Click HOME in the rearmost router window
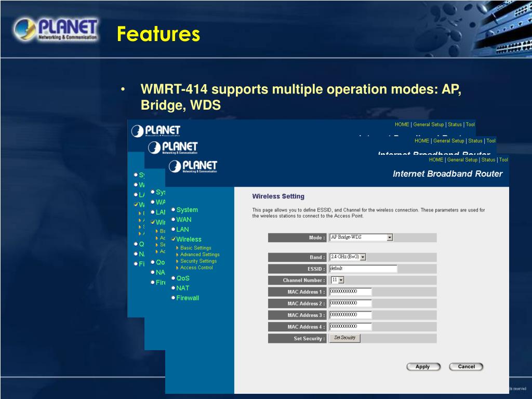532x399 pixels. [402, 124]
